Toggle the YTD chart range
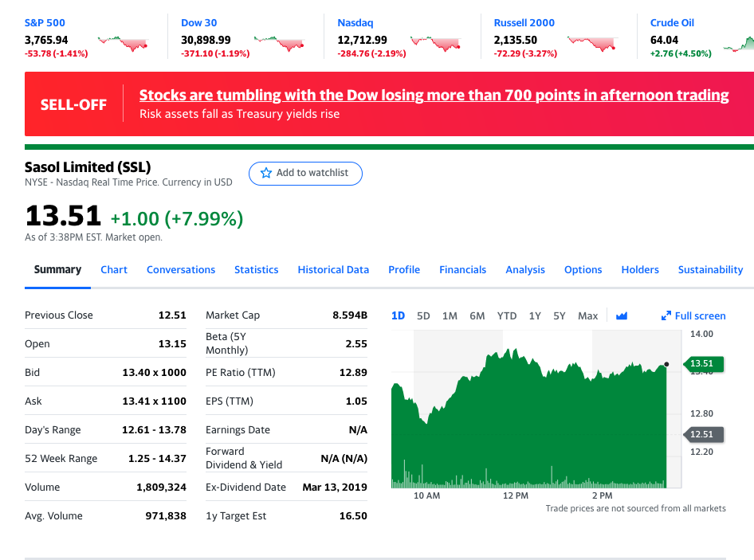The width and height of the screenshot is (754, 560). [507, 315]
